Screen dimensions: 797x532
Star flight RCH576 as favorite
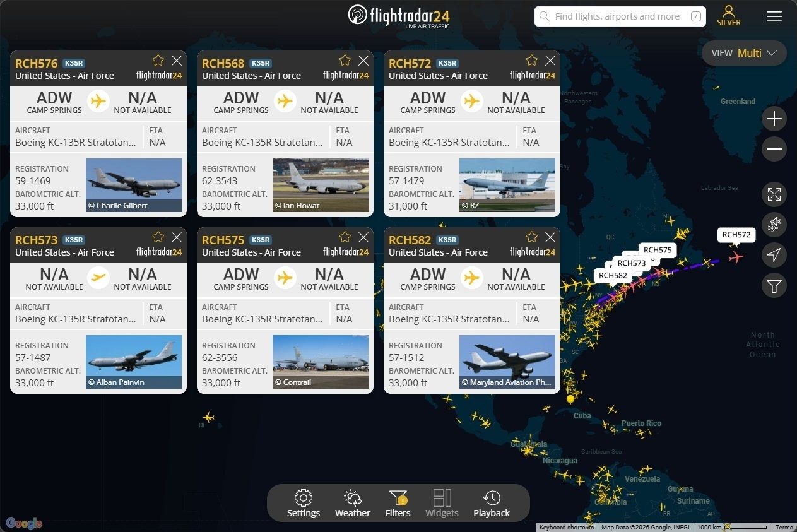[158, 61]
